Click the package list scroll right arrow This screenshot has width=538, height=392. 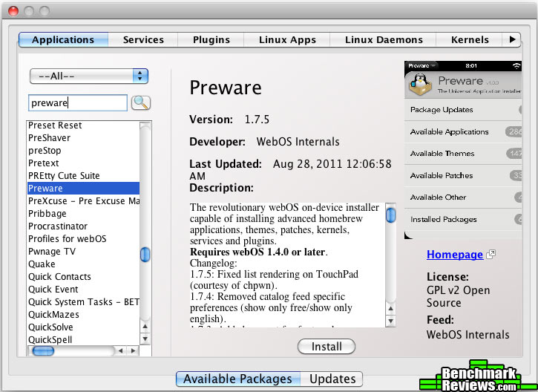[133, 351]
